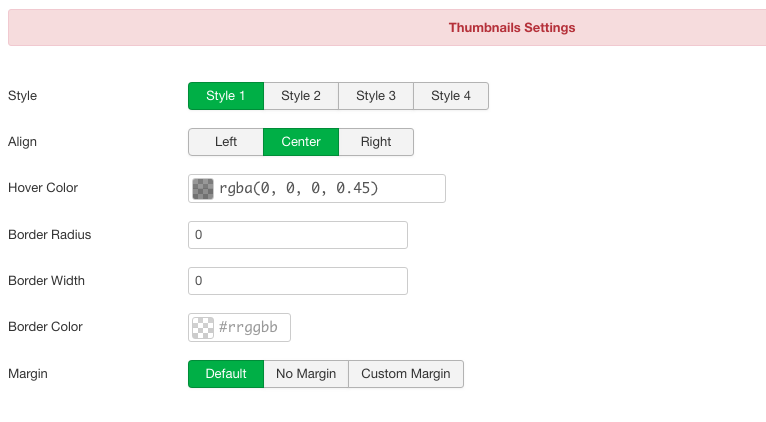This screenshot has height=422, width=766.
Task: Open Hover Color swatch picker
Action: point(203,189)
